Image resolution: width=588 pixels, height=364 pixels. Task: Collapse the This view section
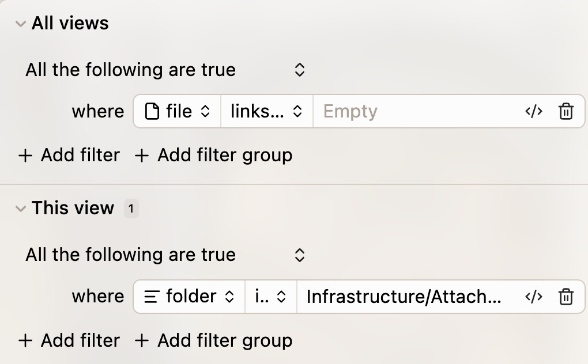[21, 208]
